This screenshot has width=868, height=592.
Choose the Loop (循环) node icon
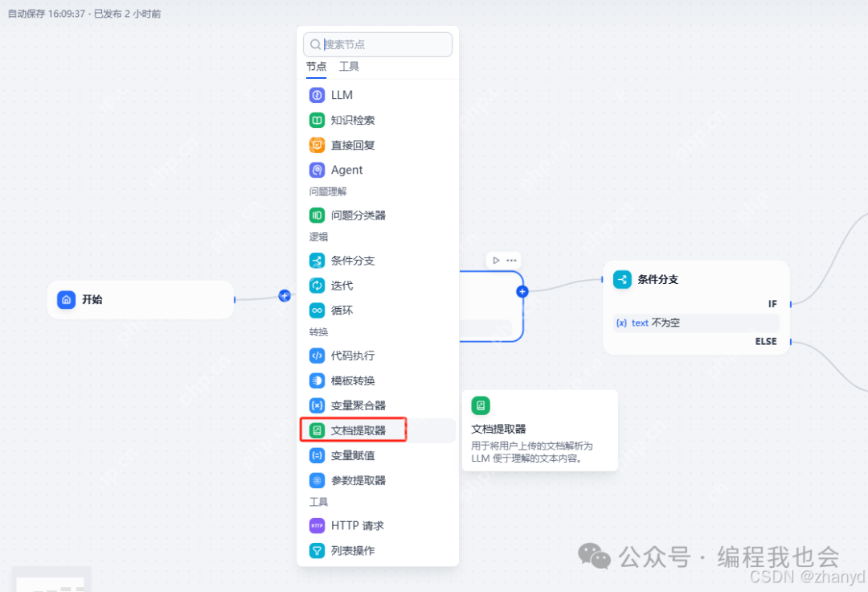click(317, 310)
